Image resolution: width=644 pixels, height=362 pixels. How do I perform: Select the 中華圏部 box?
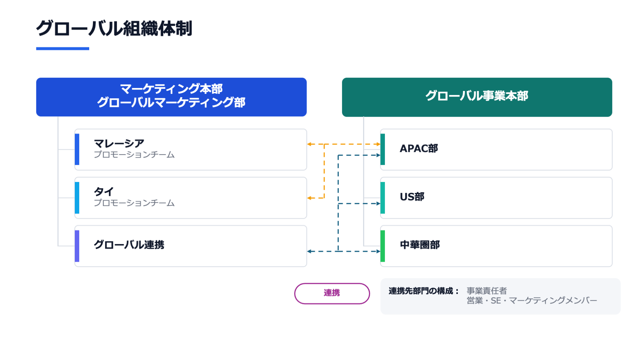tap(496, 246)
